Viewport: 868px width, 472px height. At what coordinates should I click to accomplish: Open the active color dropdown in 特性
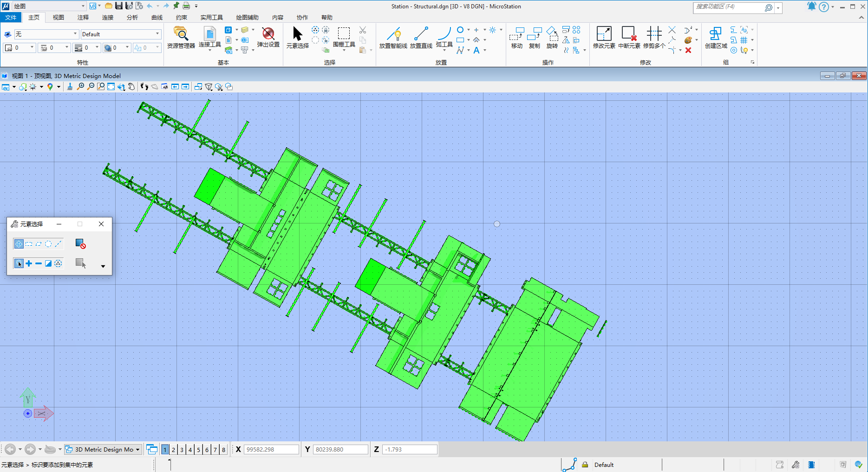pos(32,47)
